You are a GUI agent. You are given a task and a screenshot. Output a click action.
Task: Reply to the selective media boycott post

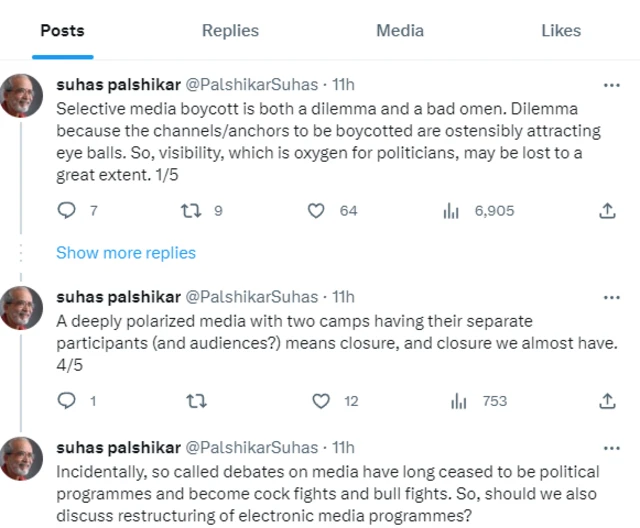(67, 211)
